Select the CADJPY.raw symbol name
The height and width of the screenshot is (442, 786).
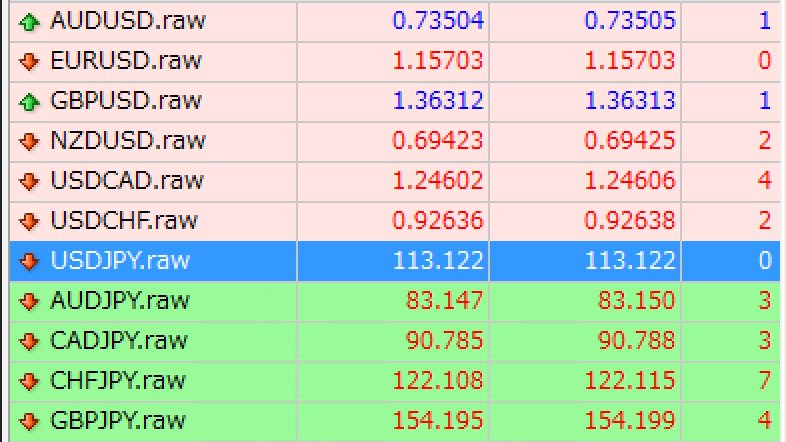119,340
